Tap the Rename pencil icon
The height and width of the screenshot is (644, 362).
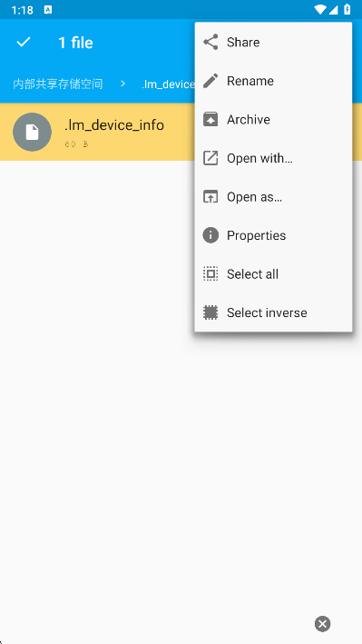tap(210, 81)
